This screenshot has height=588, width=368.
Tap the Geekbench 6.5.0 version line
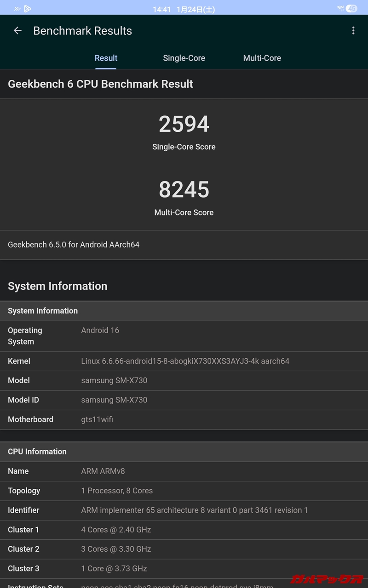coord(74,245)
